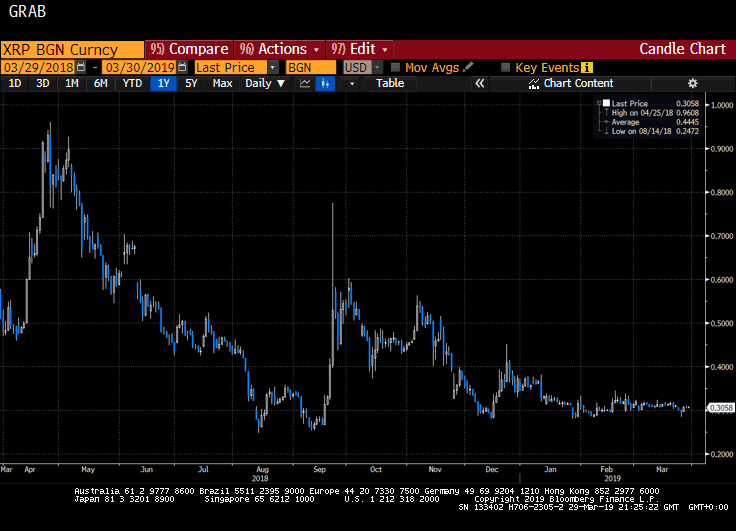This screenshot has height=531, width=736.
Task: Click the BGN source field
Action: tap(311, 68)
